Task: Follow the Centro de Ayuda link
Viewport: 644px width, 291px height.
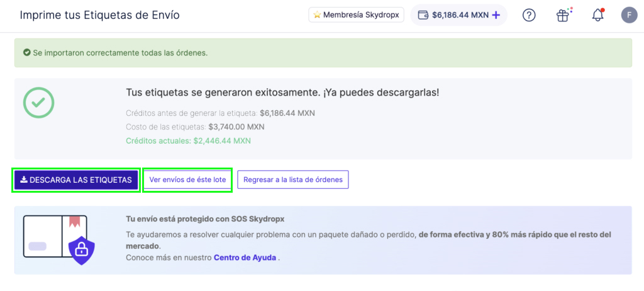Action: 245,258
